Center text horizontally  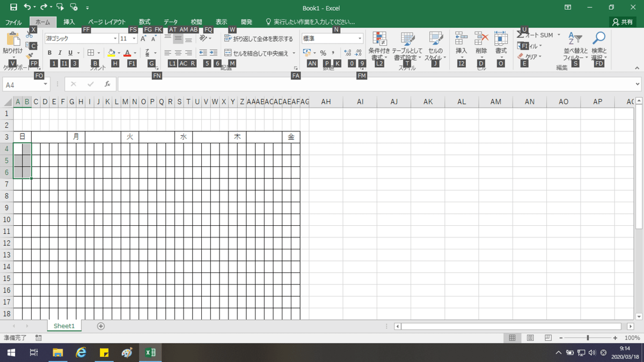[x=178, y=53]
